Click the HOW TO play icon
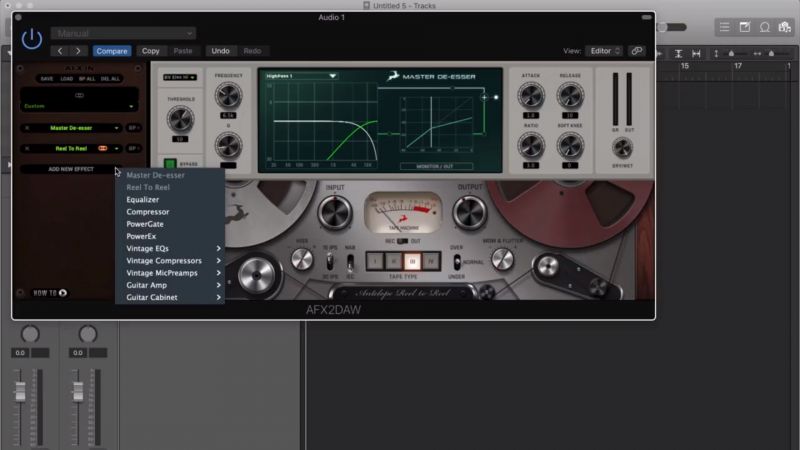Screen dimensions: 800x450 [63, 293]
